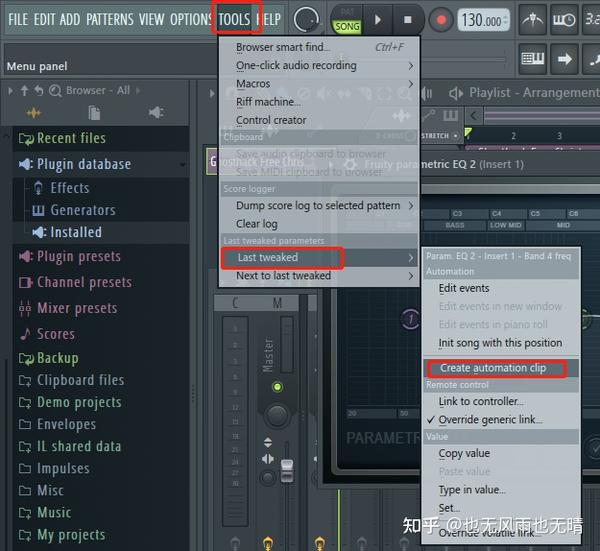The width and height of the screenshot is (600, 551).
Task: Open the PATTERNS menu
Action: pos(110,19)
